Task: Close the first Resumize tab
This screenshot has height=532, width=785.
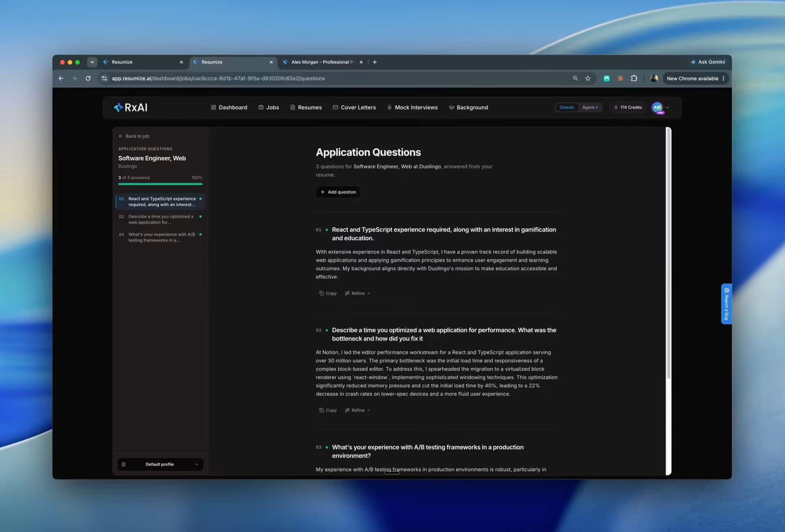Action: 181,62
